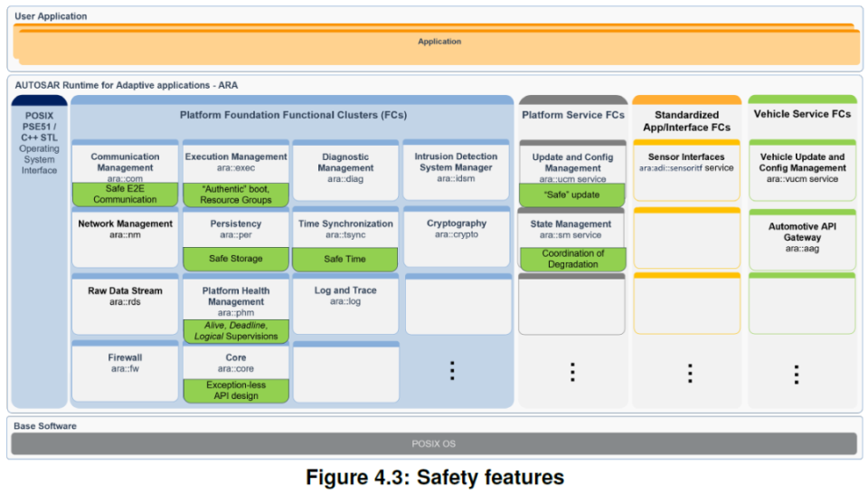This screenshot has width=868, height=494.
Task: Select the Diagnostic Management ara::diag box
Action: (x=345, y=171)
